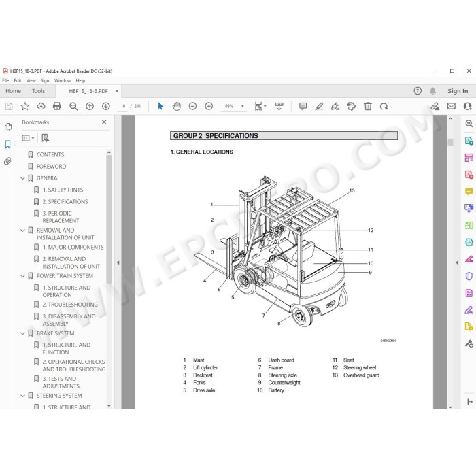Click the document vertical scrollbar thumb
476x476 pixels.
coord(450,142)
